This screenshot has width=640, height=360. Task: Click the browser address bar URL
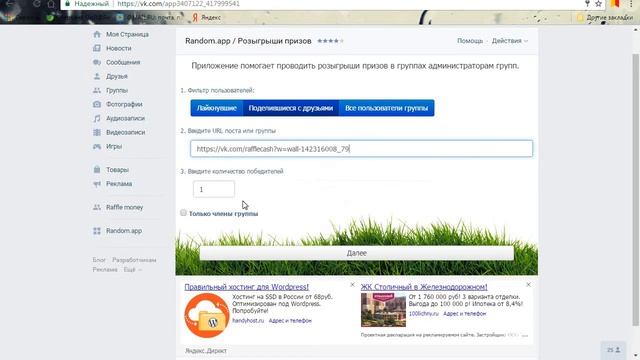(178, 4)
